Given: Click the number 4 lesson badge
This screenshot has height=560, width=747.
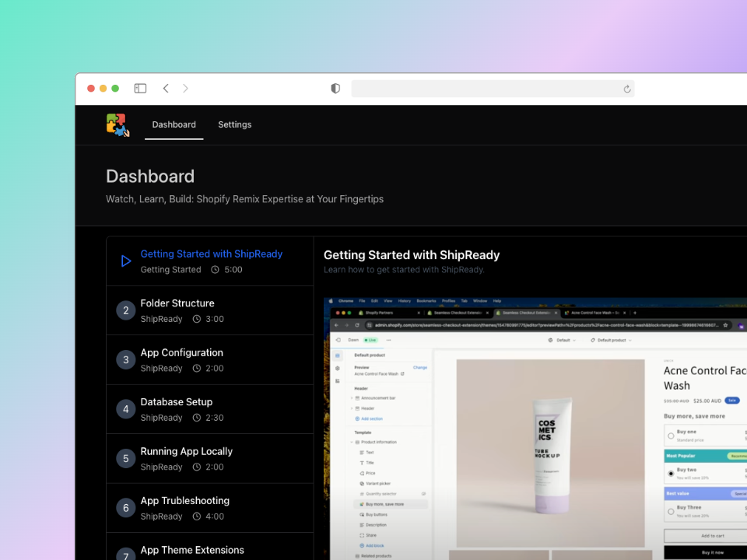Looking at the screenshot, I should point(126,409).
